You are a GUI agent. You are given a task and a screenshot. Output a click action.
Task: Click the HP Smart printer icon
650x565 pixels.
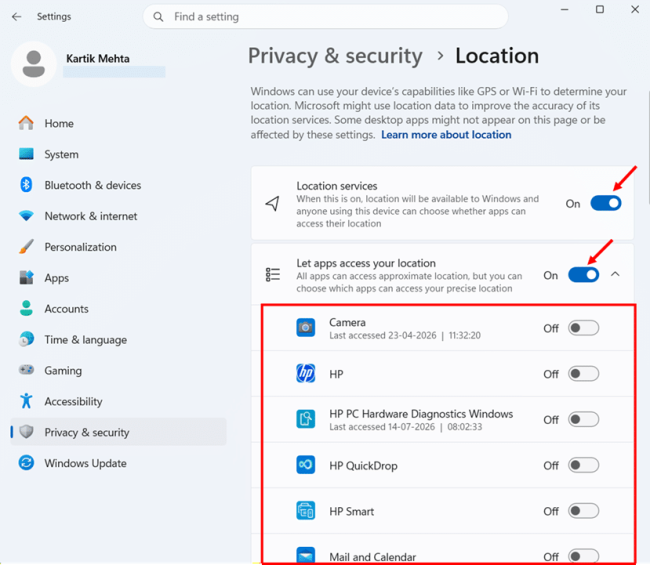coord(306,511)
